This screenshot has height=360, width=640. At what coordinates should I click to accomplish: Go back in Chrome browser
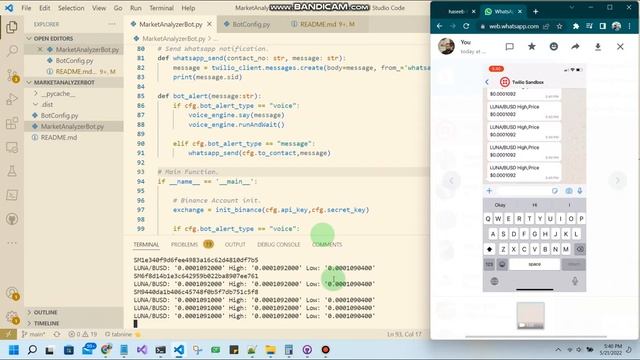[x=440, y=26]
